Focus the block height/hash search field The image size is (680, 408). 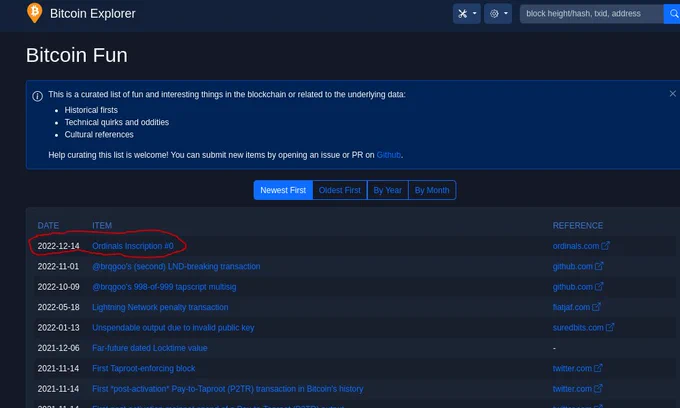pos(592,14)
